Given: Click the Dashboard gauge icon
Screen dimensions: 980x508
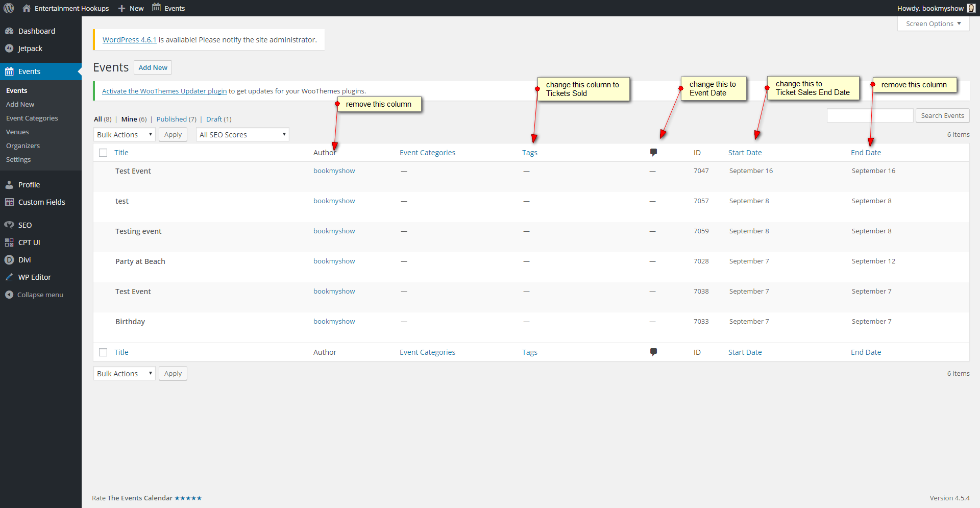Looking at the screenshot, I should pos(9,31).
